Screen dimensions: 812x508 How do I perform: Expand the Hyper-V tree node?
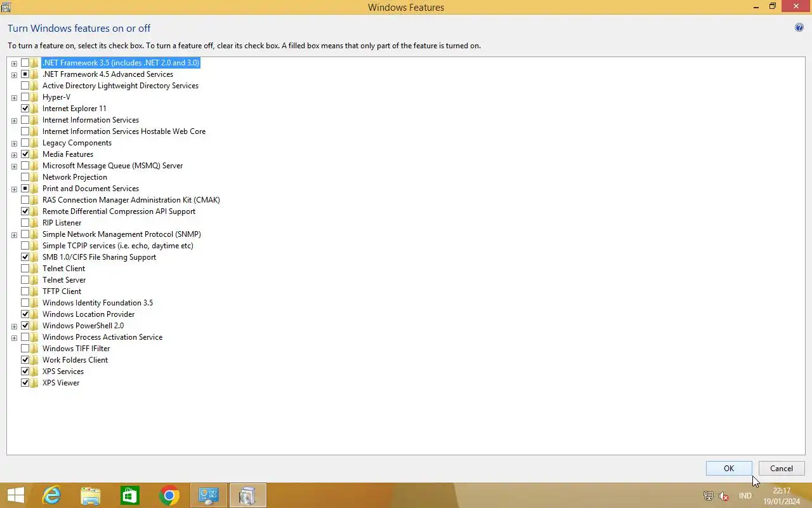pos(14,98)
